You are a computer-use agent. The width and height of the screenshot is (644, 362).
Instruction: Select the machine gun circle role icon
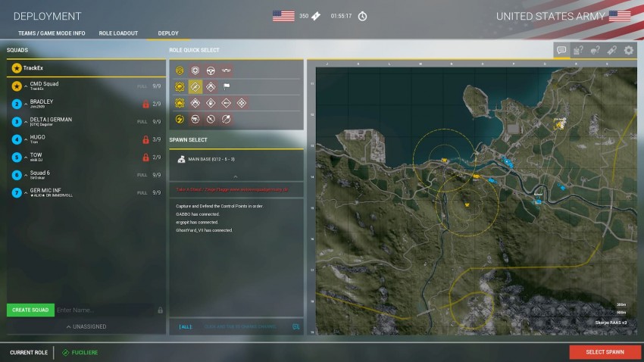click(x=195, y=120)
